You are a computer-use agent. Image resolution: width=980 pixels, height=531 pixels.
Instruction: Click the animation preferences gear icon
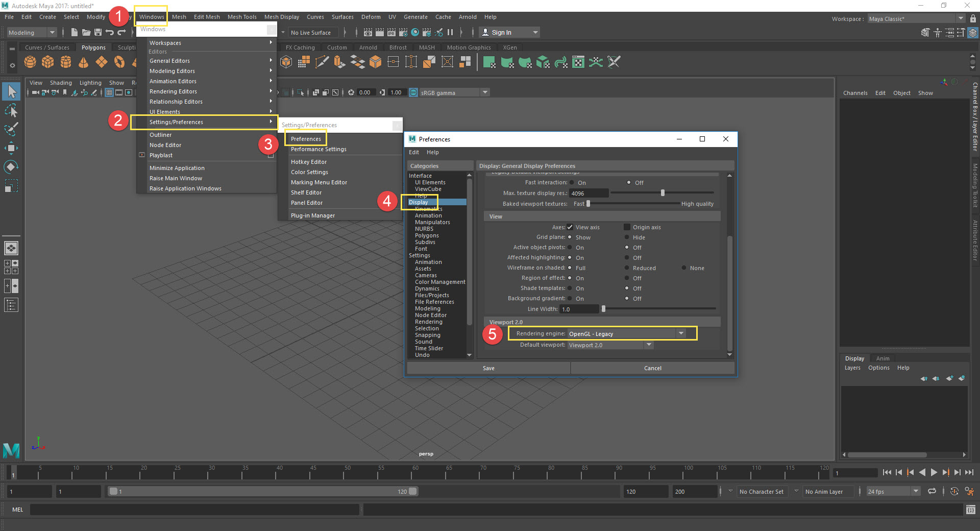click(x=969, y=491)
